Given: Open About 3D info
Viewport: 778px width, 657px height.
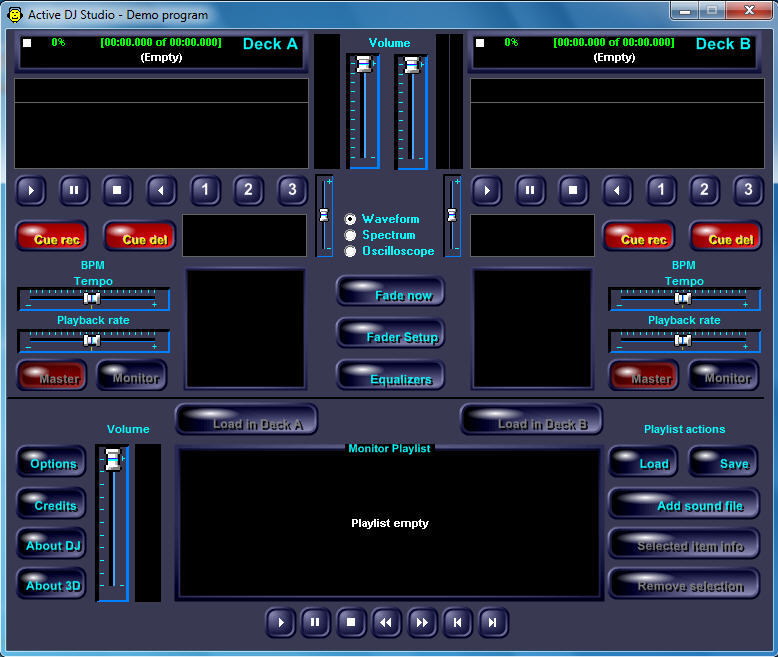Looking at the screenshot, I should click(x=51, y=584).
